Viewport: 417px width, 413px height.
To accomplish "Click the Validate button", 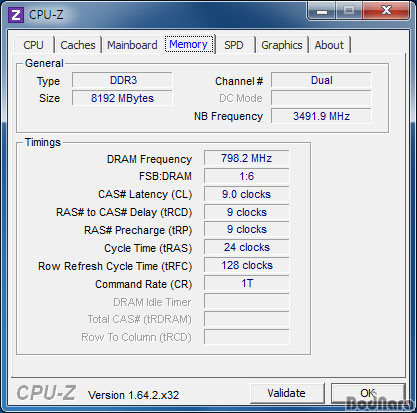I will 287,393.
